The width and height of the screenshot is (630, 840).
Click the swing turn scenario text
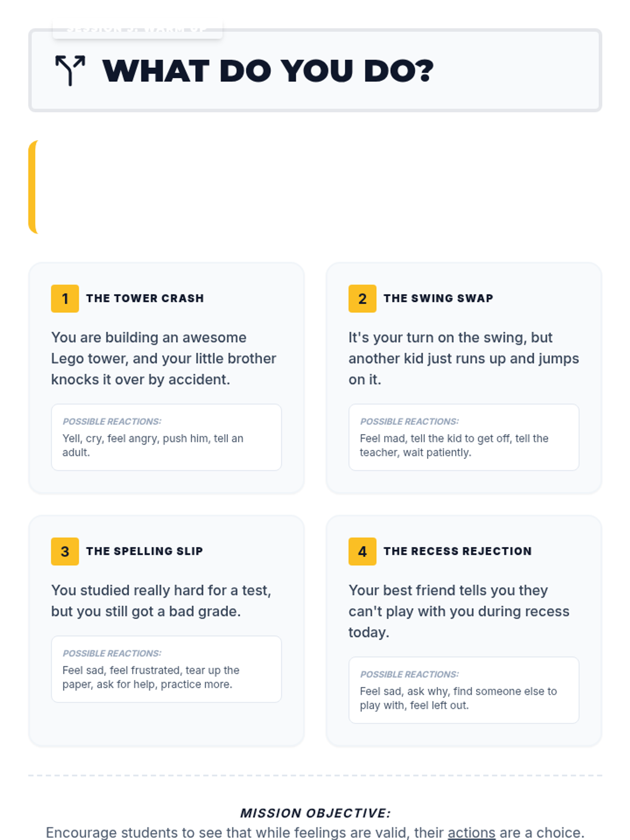(464, 359)
